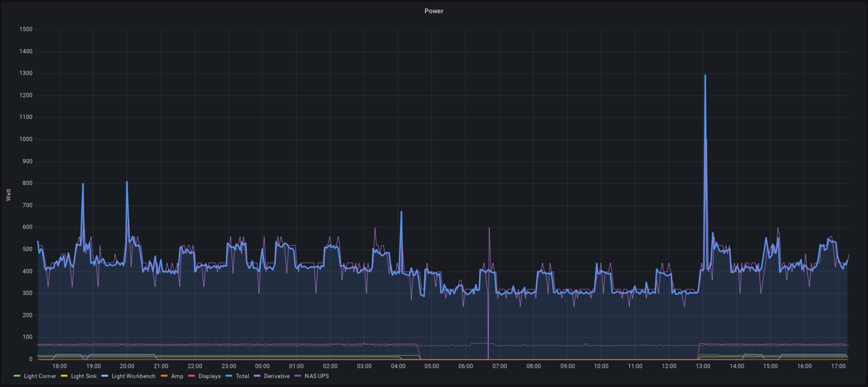Click the "1300" y-axis value

[x=25, y=73]
